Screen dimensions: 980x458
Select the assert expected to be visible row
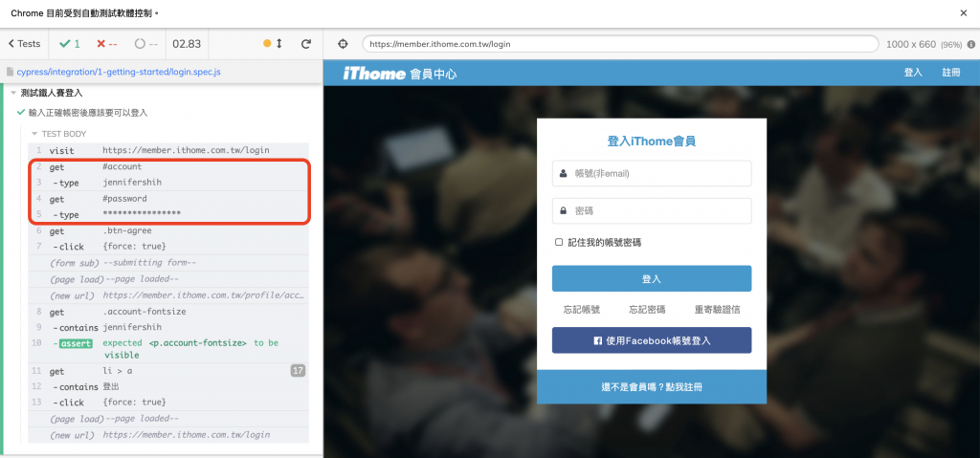168,349
